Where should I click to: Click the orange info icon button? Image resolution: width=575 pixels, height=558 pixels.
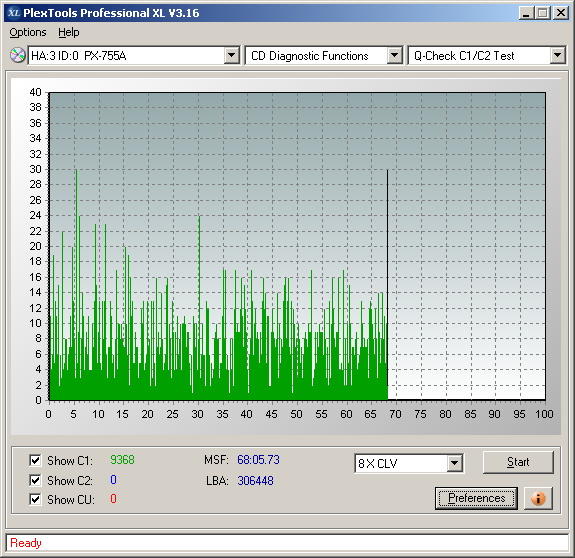click(x=538, y=498)
